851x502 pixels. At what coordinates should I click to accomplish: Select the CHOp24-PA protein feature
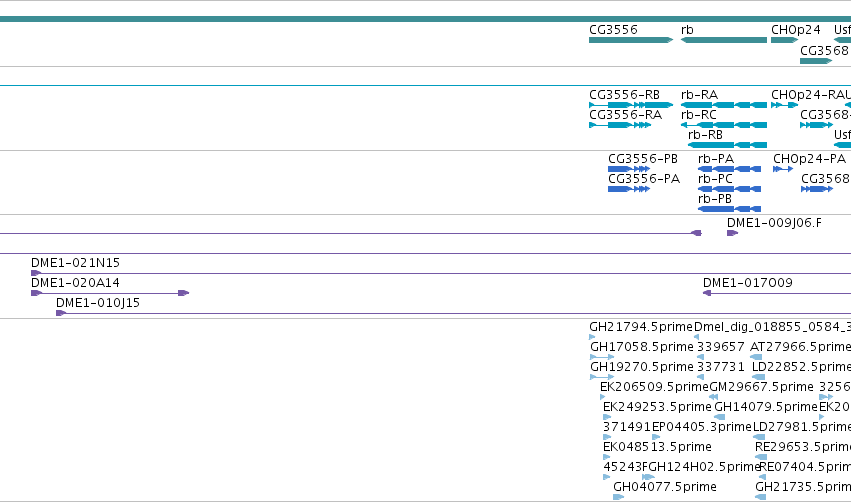(x=783, y=169)
